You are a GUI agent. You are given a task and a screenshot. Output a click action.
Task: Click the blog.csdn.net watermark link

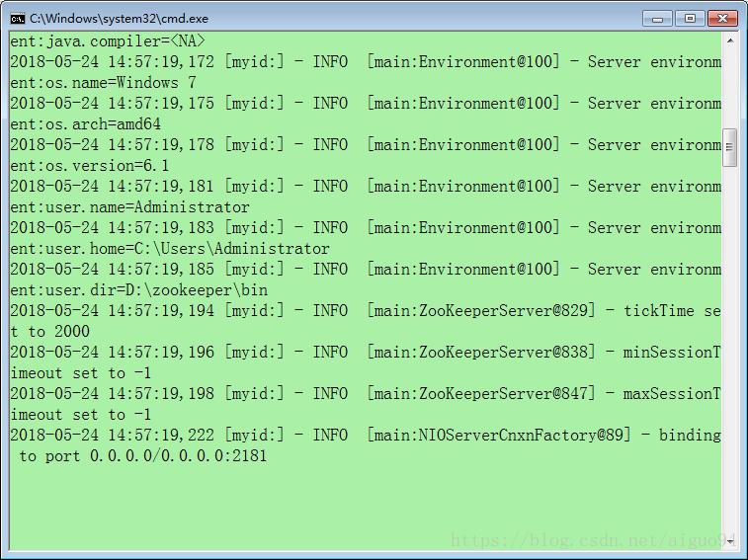coord(591,541)
